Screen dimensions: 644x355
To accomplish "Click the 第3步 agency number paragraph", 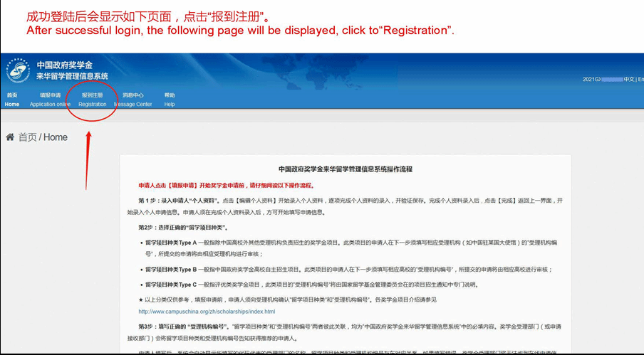I will click(x=350, y=332).
